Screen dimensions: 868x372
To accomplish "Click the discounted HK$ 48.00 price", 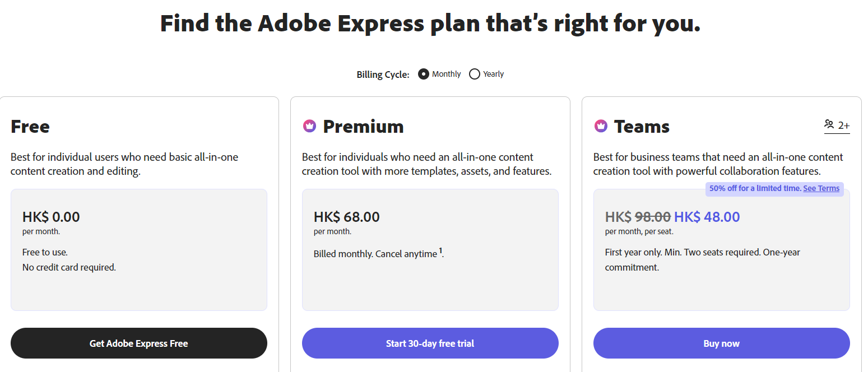I will [x=707, y=217].
